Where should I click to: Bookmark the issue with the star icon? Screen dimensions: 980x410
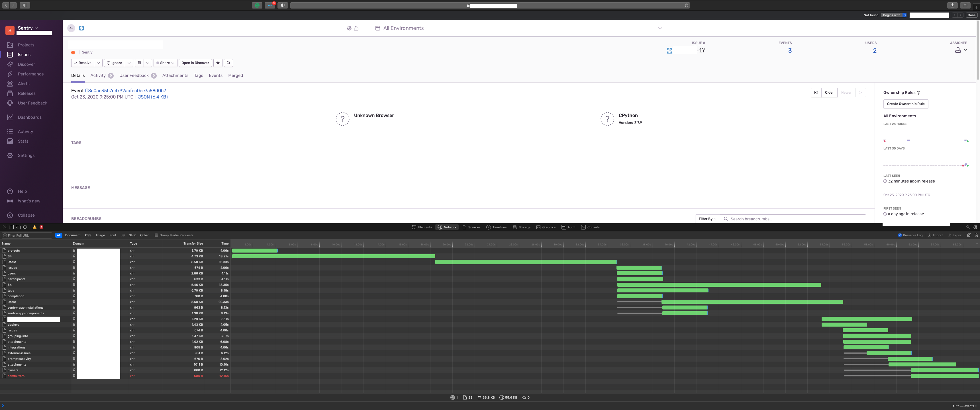tap(218, 63)
